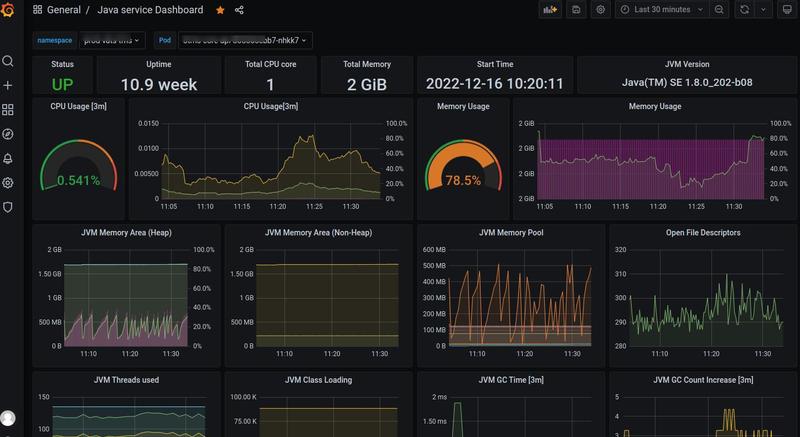800x437 pixels.
Task: Click the JVM GC Count Increase [3m] title
Action: click(x=703, y=380)
